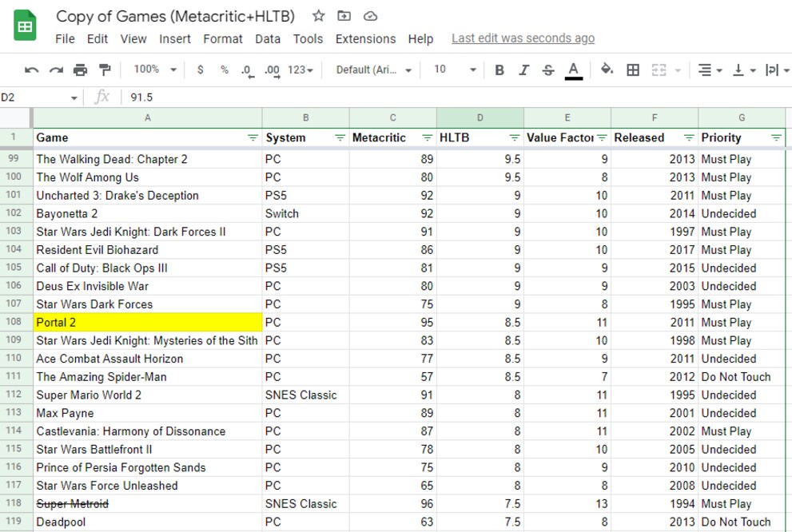Open the Edit menu
The image size is (792, 532).
coord(97,39)
